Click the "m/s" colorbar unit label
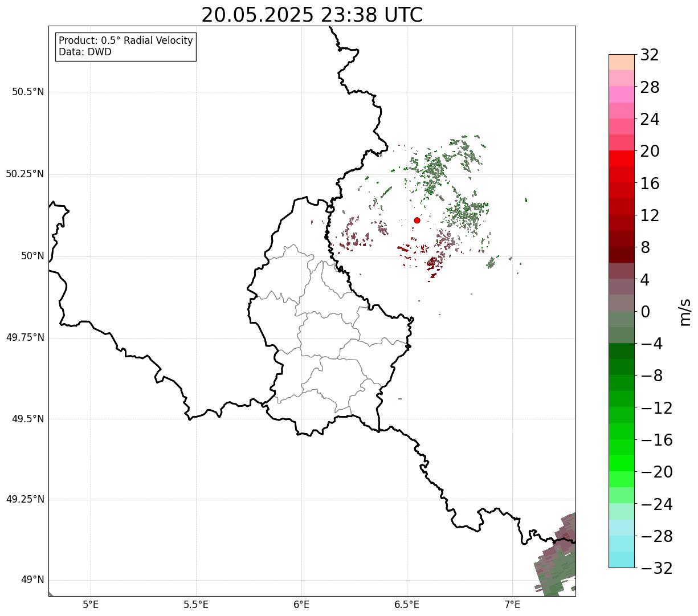Viewport: 698px width, 616px height. pos(685,312)
